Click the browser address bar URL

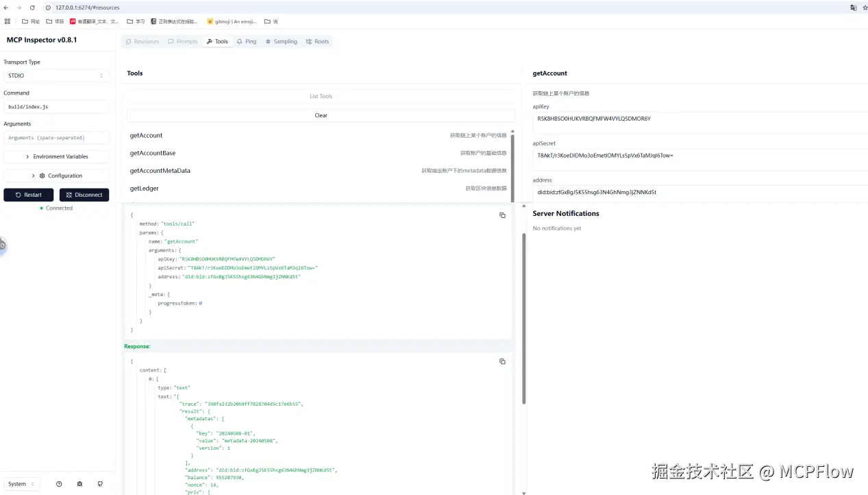coord(88,8)
